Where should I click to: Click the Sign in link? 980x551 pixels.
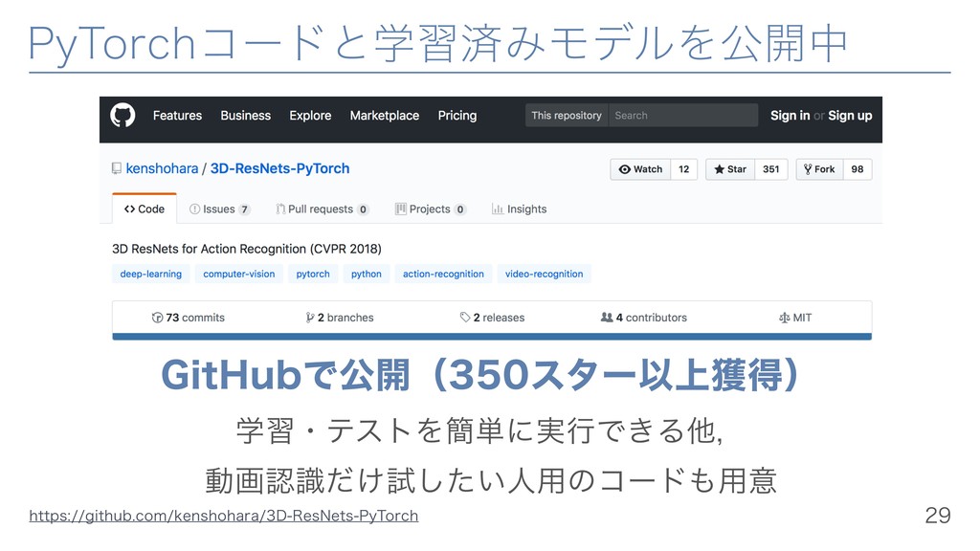(x=790, y=116)
